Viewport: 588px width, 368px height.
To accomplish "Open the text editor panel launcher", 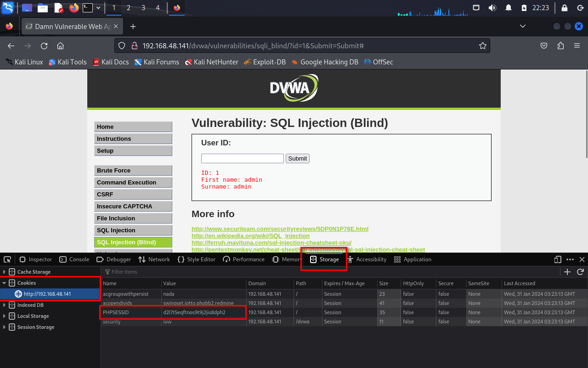I will (x=58, y=8).
